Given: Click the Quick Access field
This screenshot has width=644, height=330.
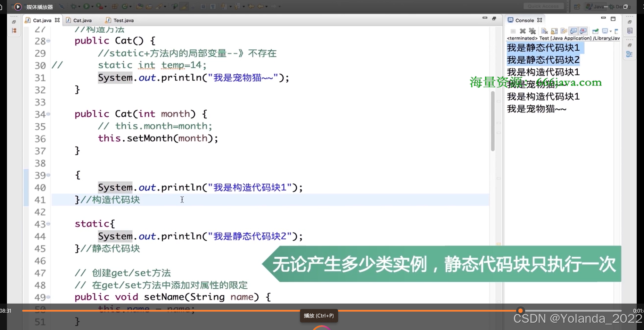Looking at the screenshot, I should pyautogui.click(x=543, y=6).
